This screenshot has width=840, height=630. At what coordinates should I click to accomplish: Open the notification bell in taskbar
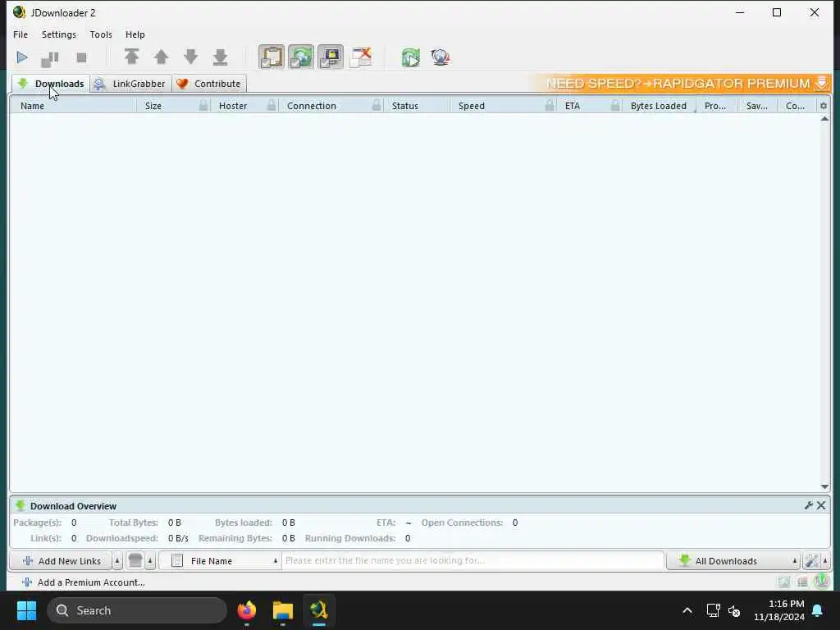coord(818,610)
